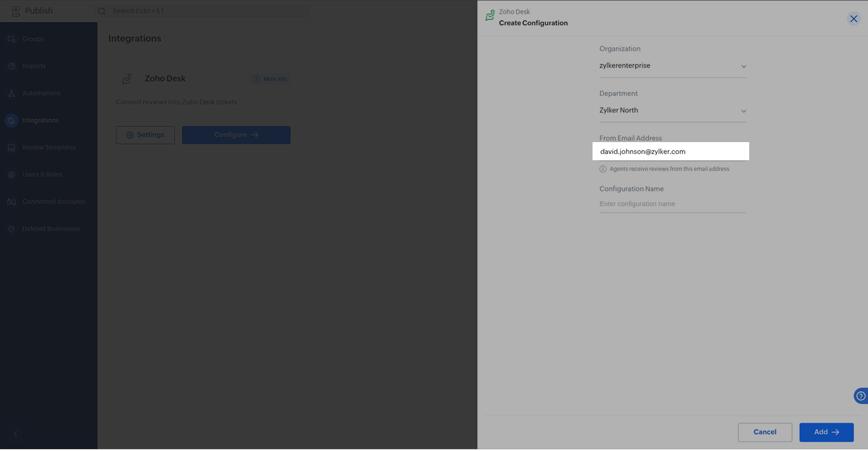
Task: Click the info icon beside the email hint
Action: coord(603,169)
